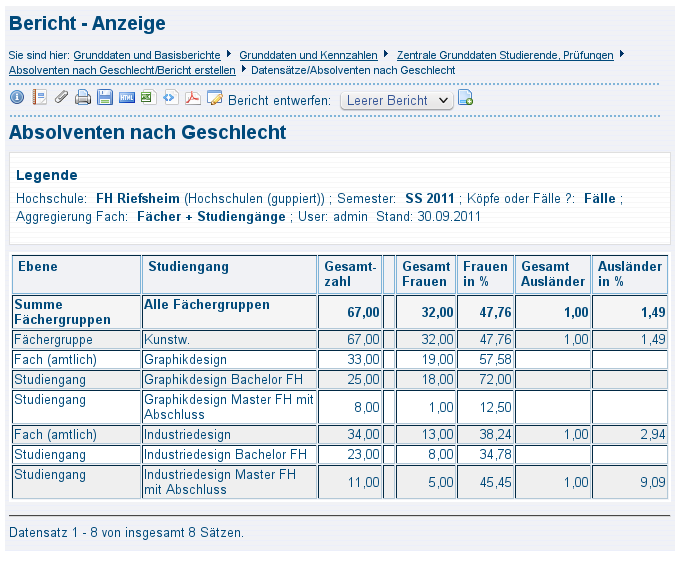
Task: Open Absolventen nach Geschlecht/Bericht erstellen link
Action: [x=122, y=70]
